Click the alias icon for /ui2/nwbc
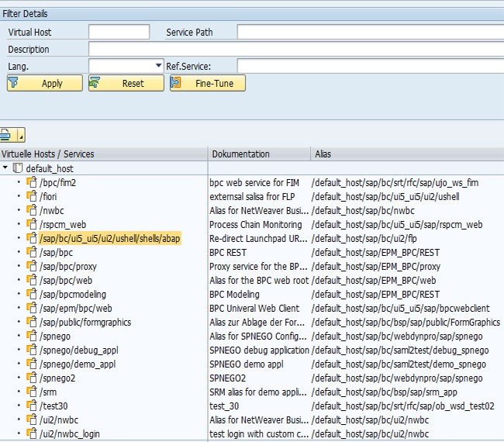 click(x=32, y=420)
